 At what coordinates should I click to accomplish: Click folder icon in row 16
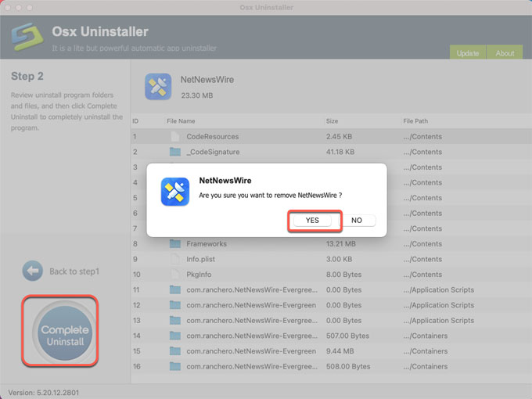[175, 366]
